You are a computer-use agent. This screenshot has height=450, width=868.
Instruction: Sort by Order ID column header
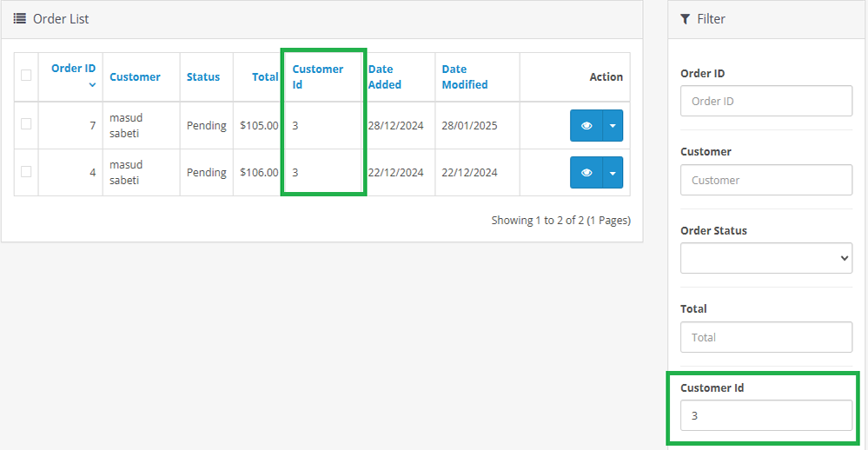[x=73, y=69]
